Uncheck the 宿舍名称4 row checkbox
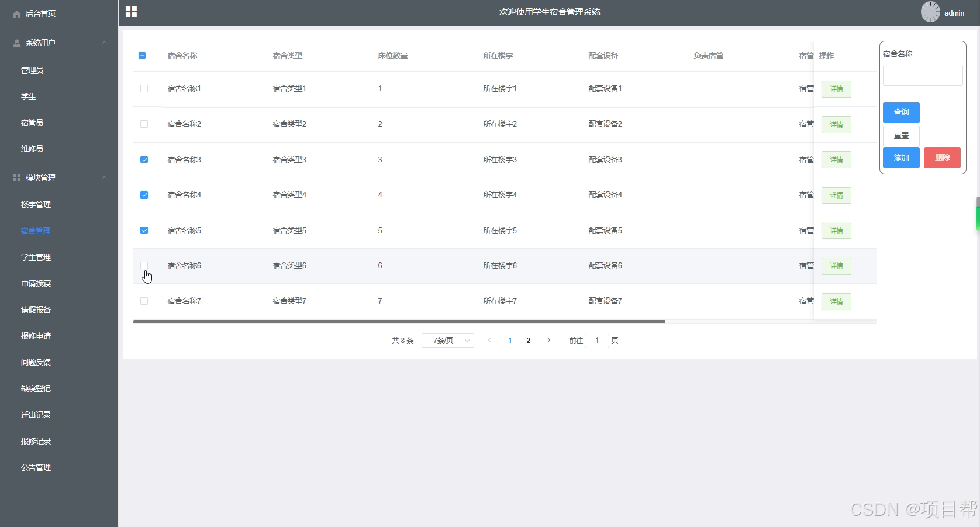 click(x=144, y=195)
